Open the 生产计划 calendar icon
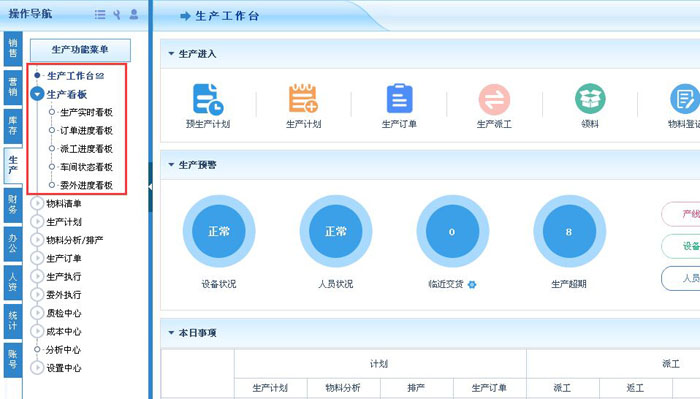This screenshot has width=700, height=399. 303,98
